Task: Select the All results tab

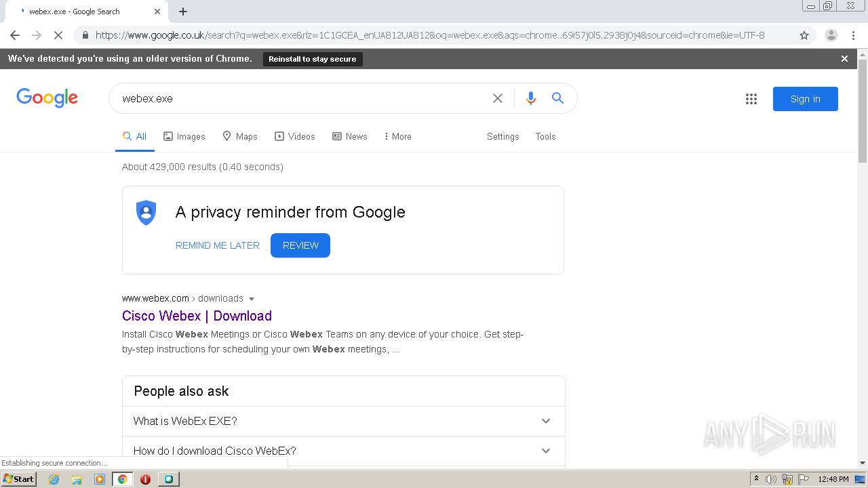Action: (x=134, y=136)
